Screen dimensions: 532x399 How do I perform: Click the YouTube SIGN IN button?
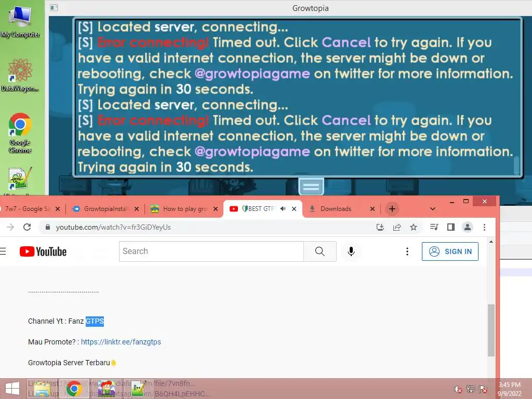click(450, 251)
